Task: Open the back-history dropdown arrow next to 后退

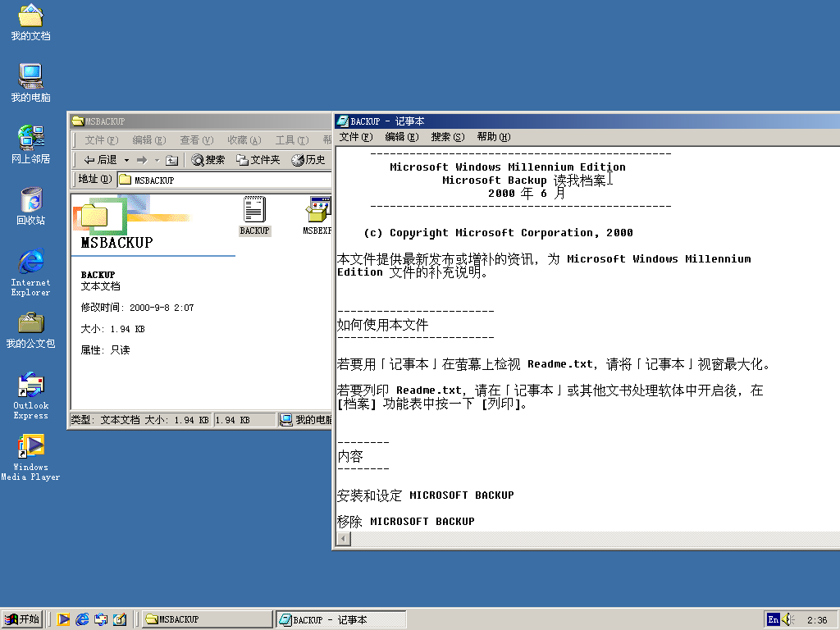Action: point(126,160)
